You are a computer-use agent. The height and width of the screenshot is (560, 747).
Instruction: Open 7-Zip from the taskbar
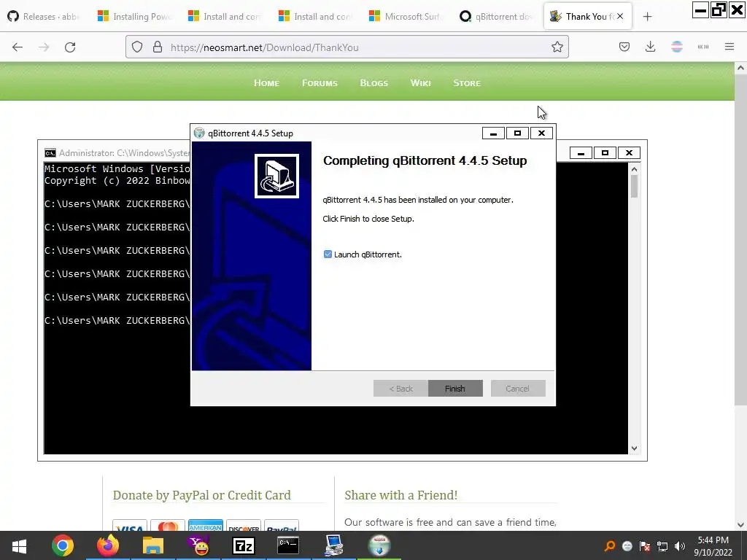[244, 545]
